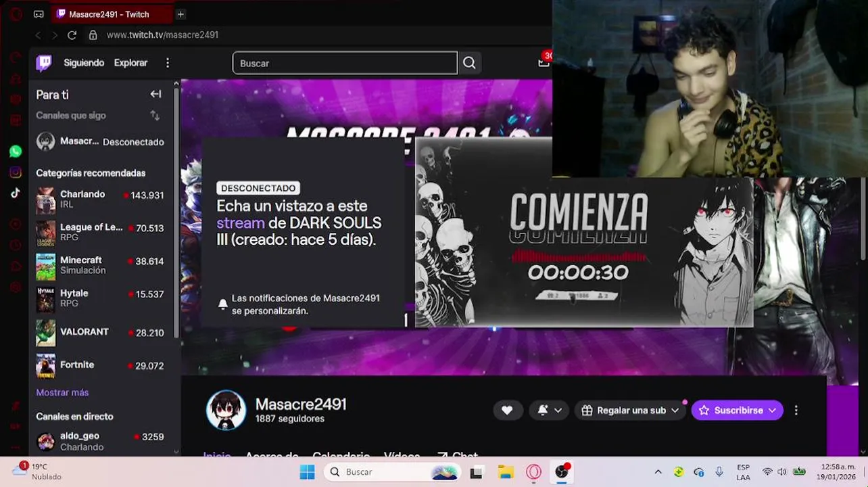Click the COMIENZA stream preview thumbnail

point(584,233)
